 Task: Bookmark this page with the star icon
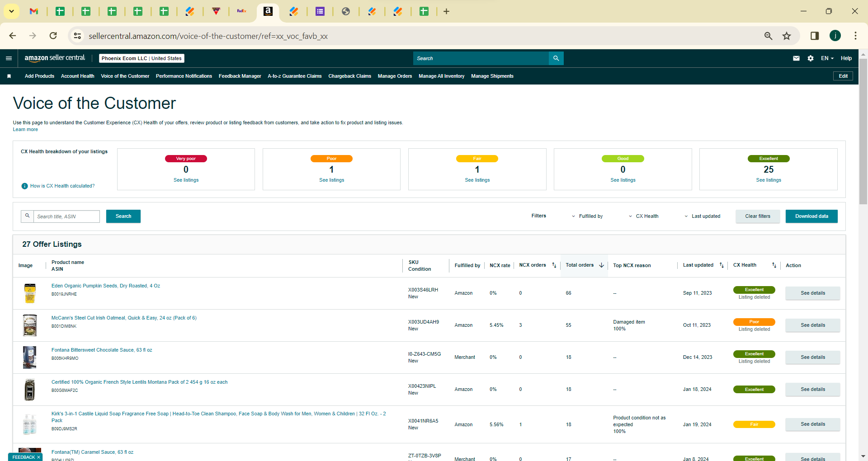[787, 36]
